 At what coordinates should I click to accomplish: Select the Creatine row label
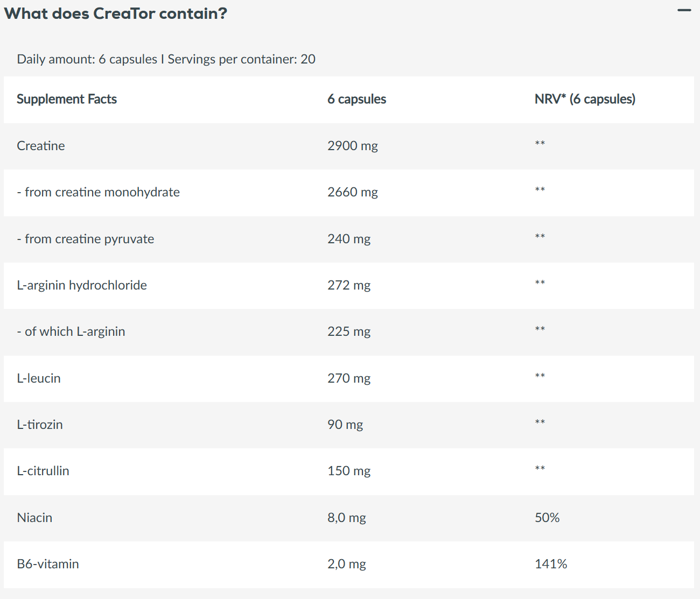pyautogui.click(x=41, y=146)
